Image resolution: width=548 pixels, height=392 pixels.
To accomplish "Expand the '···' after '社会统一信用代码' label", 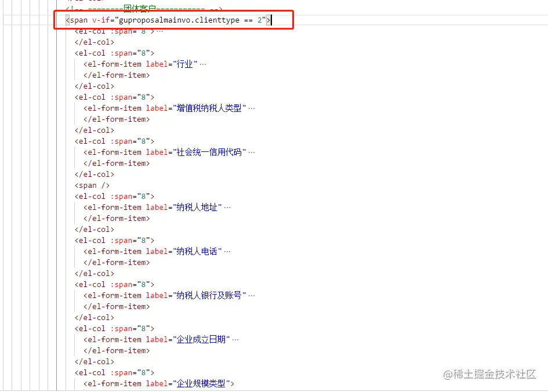I will coord(251,152).
